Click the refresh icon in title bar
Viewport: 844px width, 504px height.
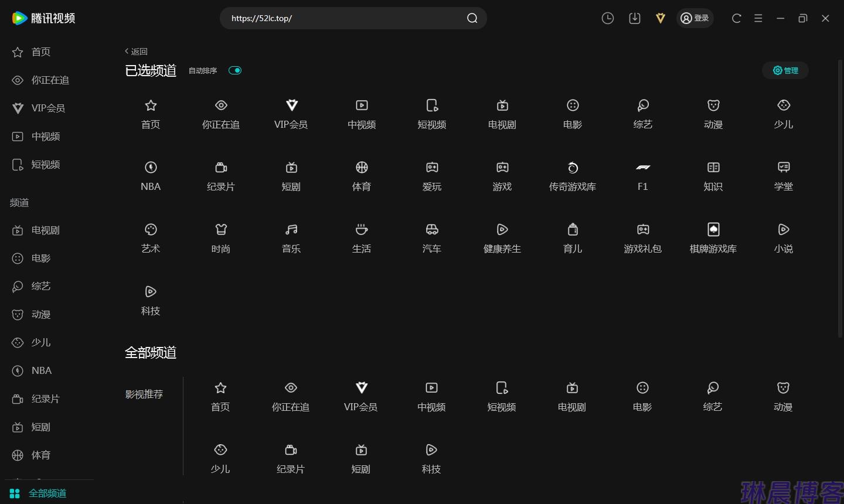(x=737, y=18)
